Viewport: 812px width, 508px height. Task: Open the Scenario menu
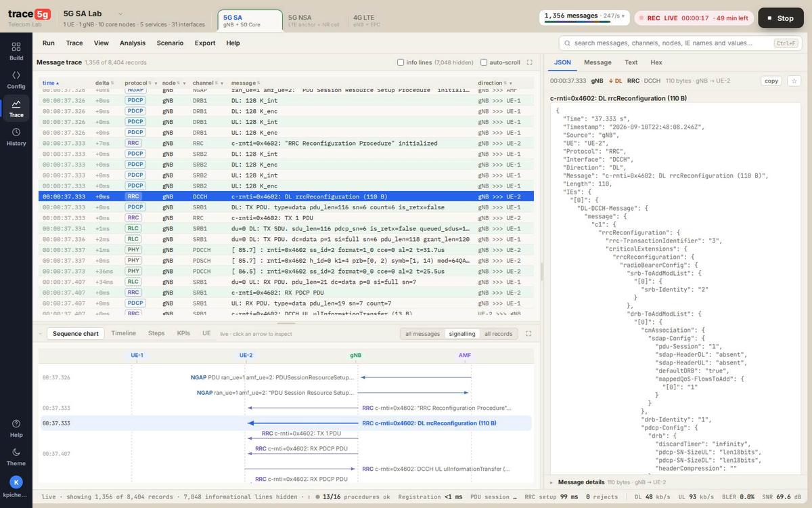(170, 43)
